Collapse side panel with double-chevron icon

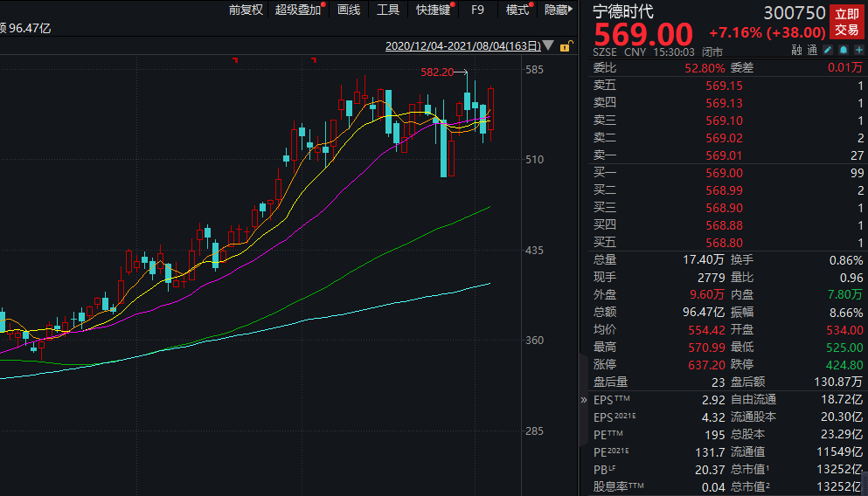[585, 400]
